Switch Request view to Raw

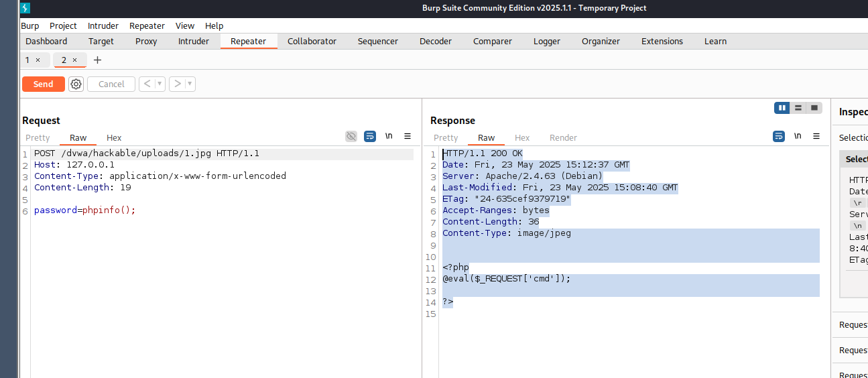coord(78,137)
